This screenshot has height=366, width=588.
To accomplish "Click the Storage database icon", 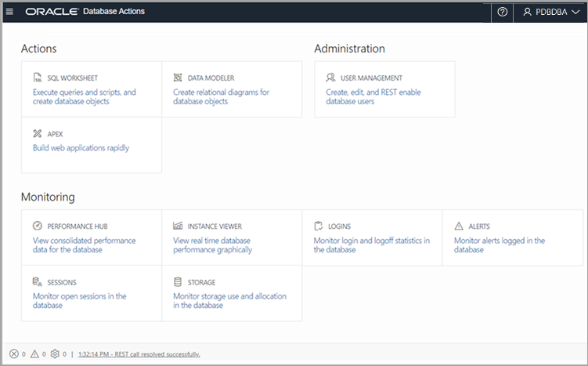I will point(178,282).
